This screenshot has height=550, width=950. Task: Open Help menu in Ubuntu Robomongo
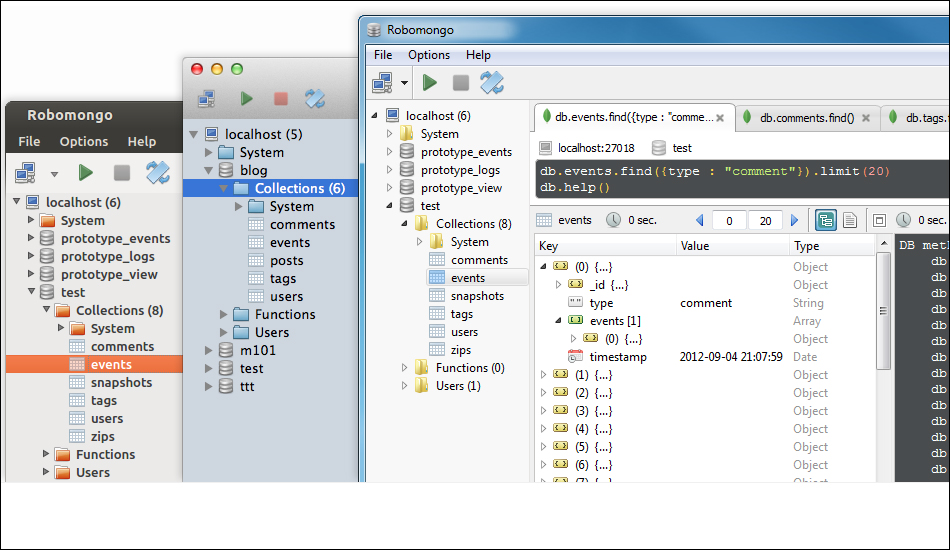click(142, 142)
